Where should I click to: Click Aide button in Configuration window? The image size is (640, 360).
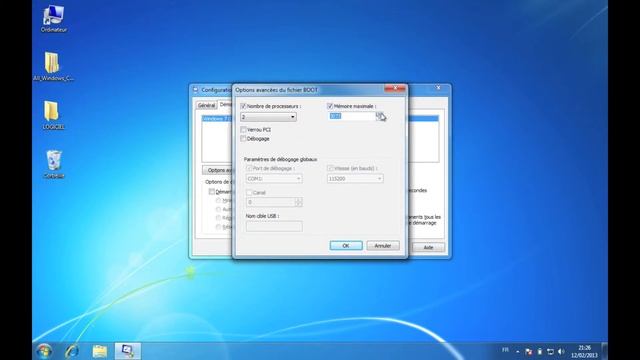point(428,247)
